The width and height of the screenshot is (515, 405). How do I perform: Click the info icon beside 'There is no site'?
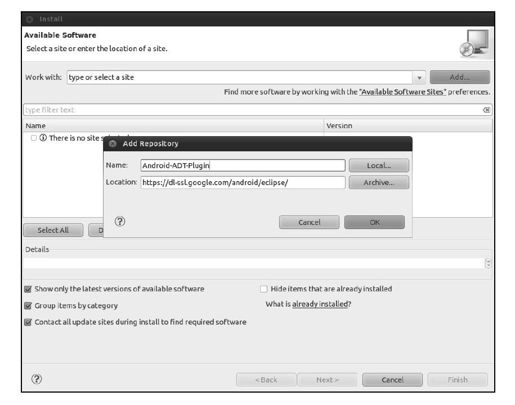(43, 138)
